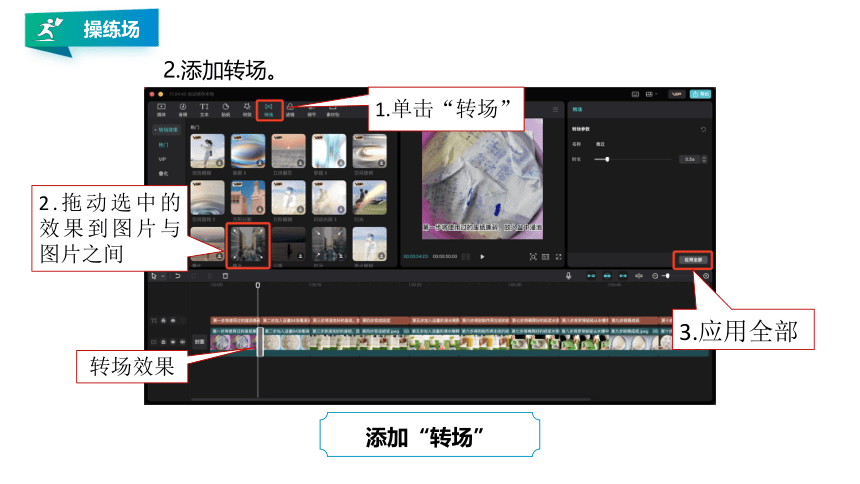Click the focus/scan frame icon under preview

[533, 257]
